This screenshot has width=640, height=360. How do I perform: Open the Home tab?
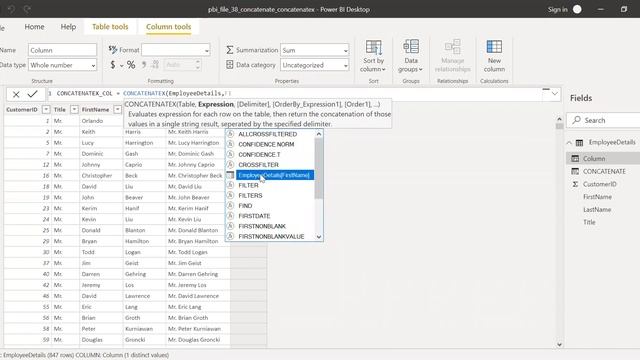[34, 27]
